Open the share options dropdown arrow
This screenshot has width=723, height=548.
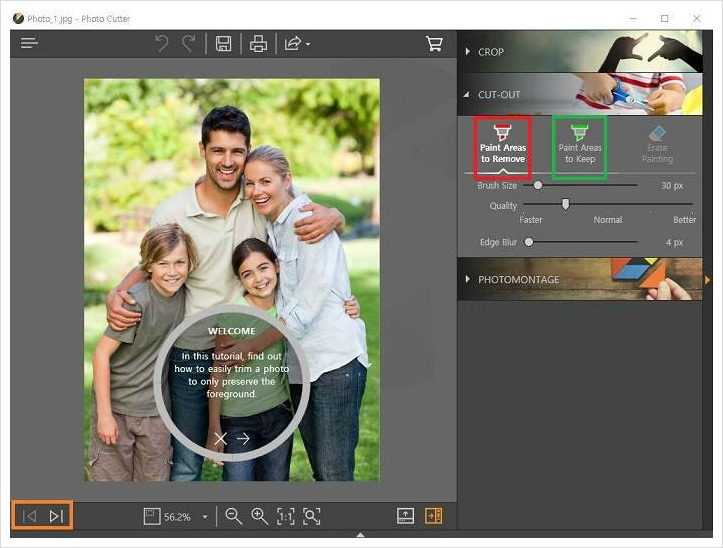308,45
